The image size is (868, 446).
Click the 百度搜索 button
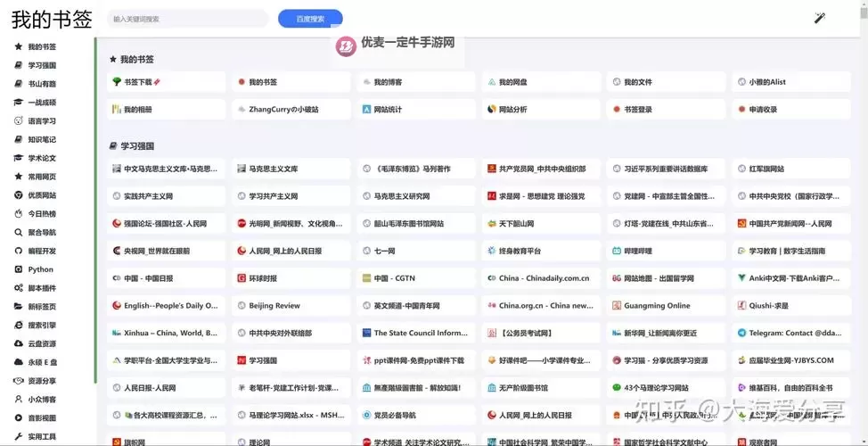tap(310, 19)
